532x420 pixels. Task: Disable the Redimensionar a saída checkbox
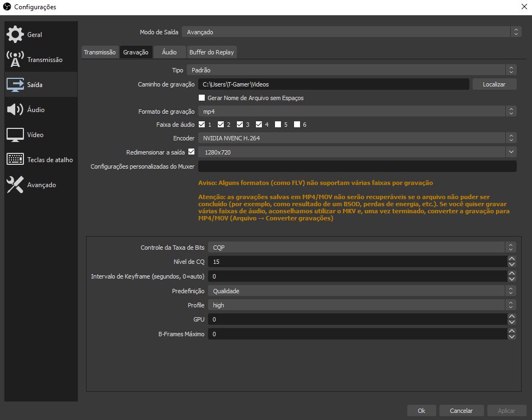click(x=191, y=152)
